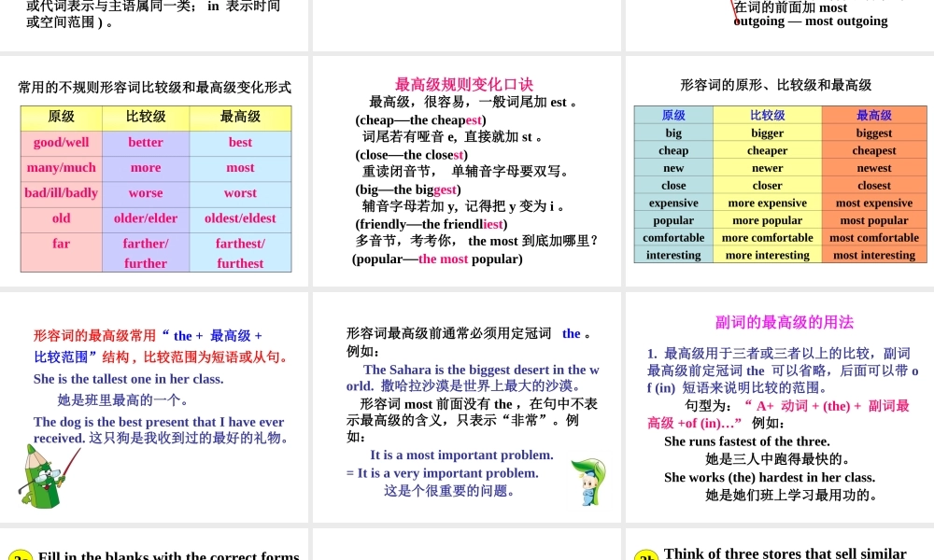Select the 'more interesting' table cell

(767, 254)
